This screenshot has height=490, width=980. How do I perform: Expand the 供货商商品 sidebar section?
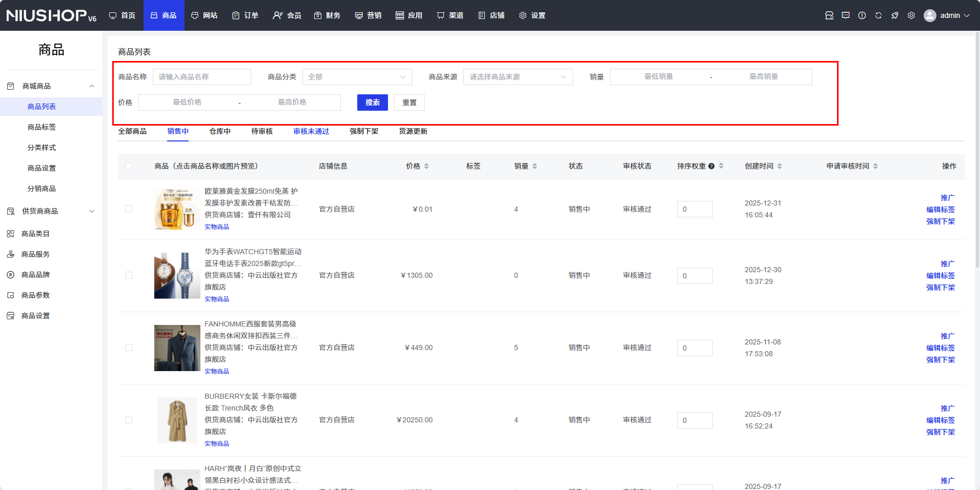point(51,211)
